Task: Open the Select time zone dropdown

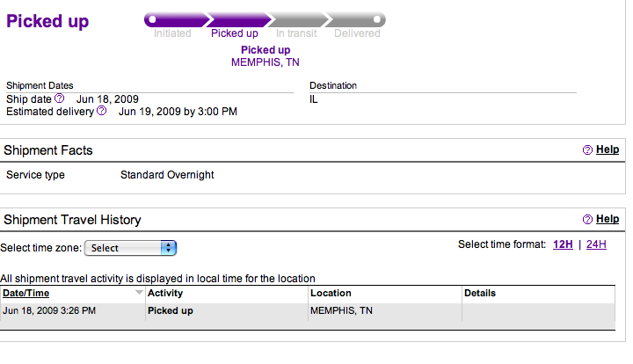Action: 130,248
